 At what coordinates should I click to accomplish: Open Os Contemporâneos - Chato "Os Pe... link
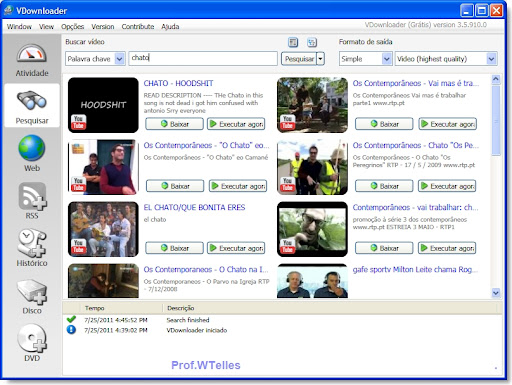416,145
